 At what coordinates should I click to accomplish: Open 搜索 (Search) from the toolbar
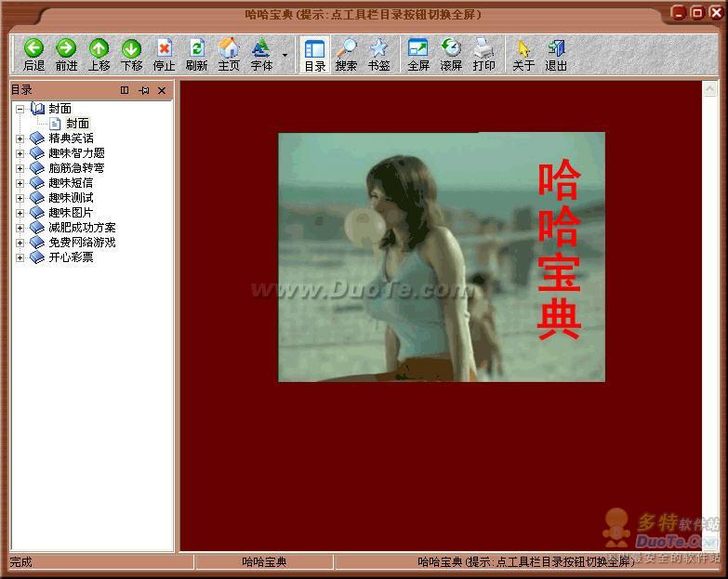pos(346,55)
